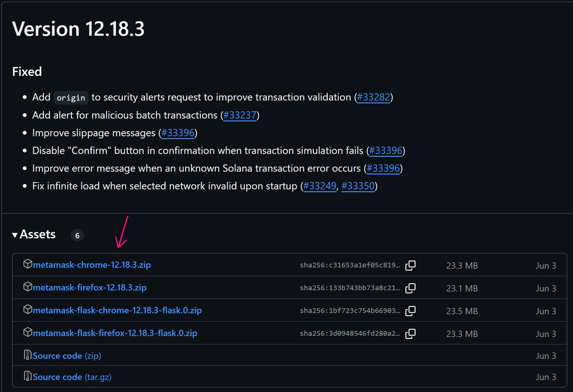
Task: Copy sha256 hash for metamask-chrome zip
Action: 410,265
